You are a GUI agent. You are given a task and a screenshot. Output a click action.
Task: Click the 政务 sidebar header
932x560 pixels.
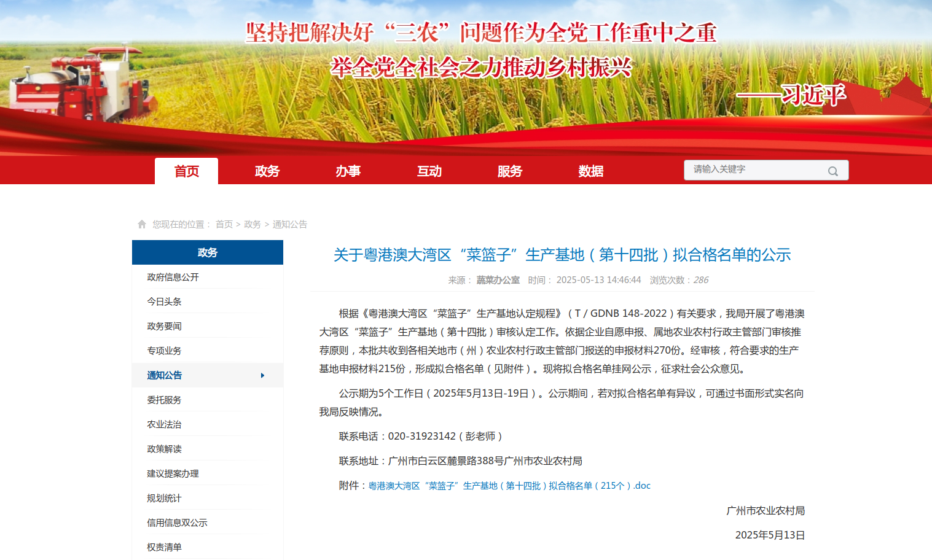[208, 252]
